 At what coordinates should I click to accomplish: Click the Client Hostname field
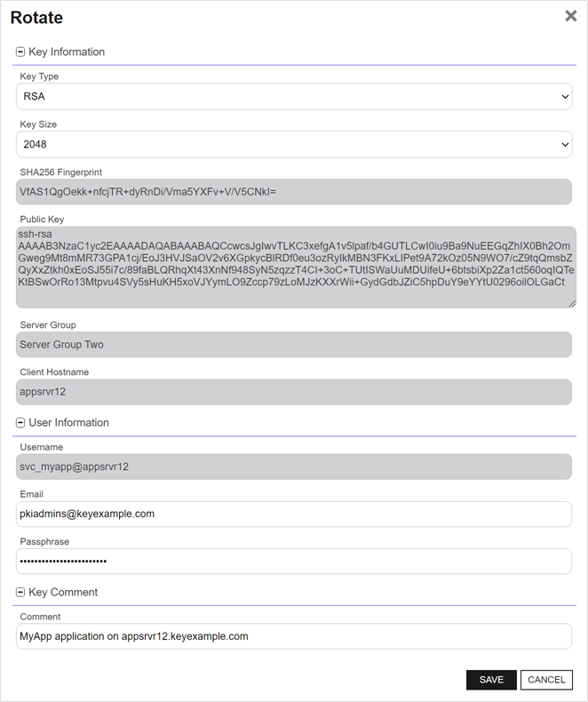point(294,392)
